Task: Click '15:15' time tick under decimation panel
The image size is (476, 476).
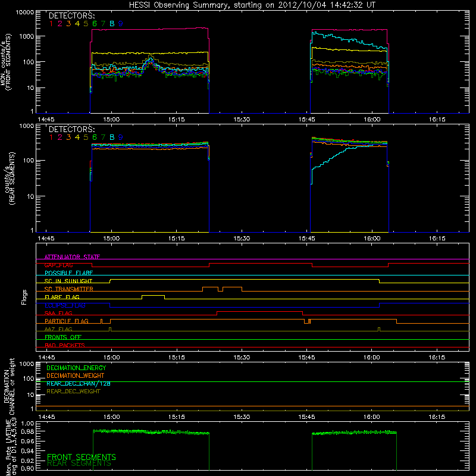Action: point(176,417)
